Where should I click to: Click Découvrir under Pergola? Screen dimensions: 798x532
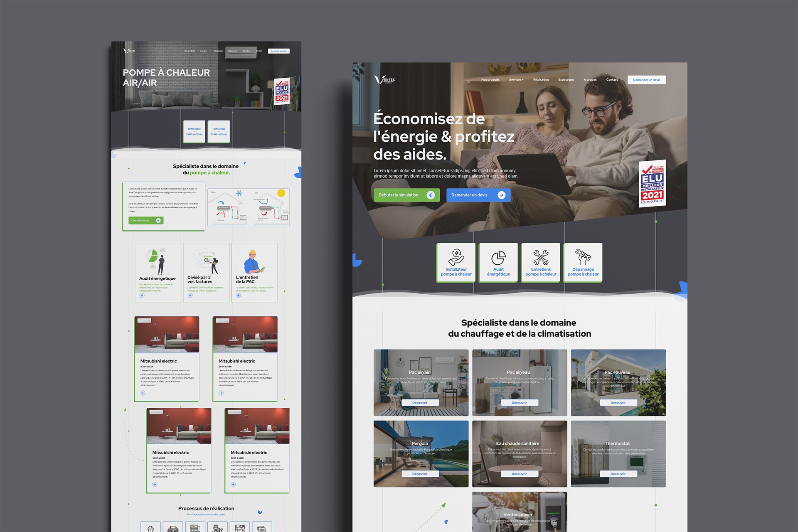point(420,474)
